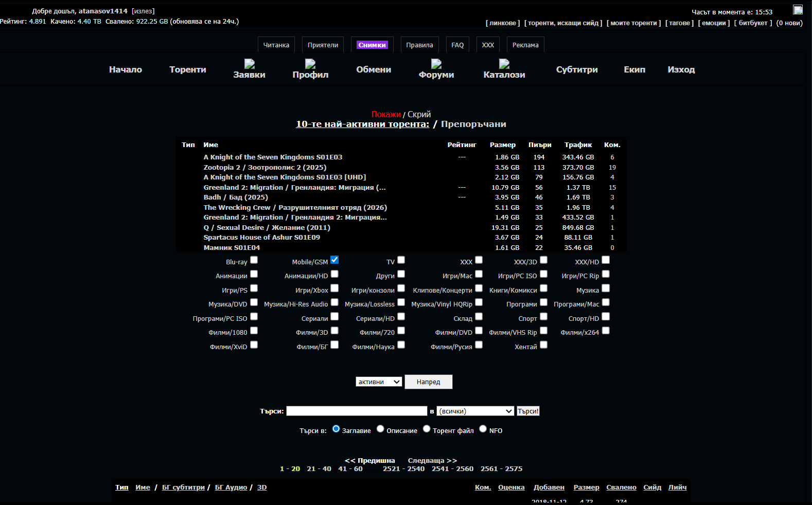Jump to page range 2561 - 2575

501,469
